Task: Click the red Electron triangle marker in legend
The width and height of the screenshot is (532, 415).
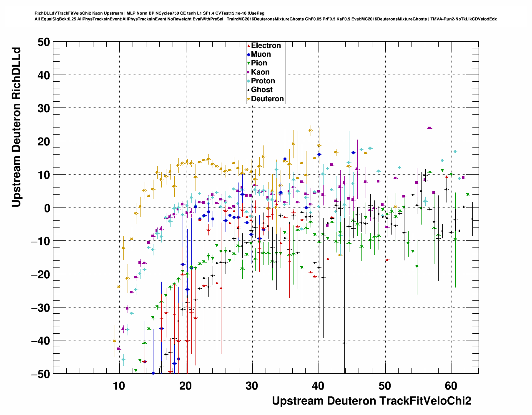Action: 249,46
